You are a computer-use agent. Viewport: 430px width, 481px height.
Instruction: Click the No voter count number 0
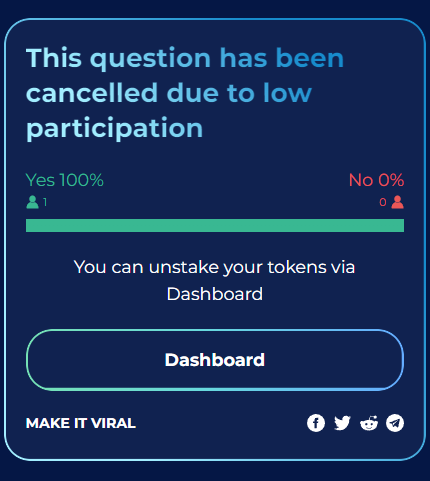tap(383, 202)
